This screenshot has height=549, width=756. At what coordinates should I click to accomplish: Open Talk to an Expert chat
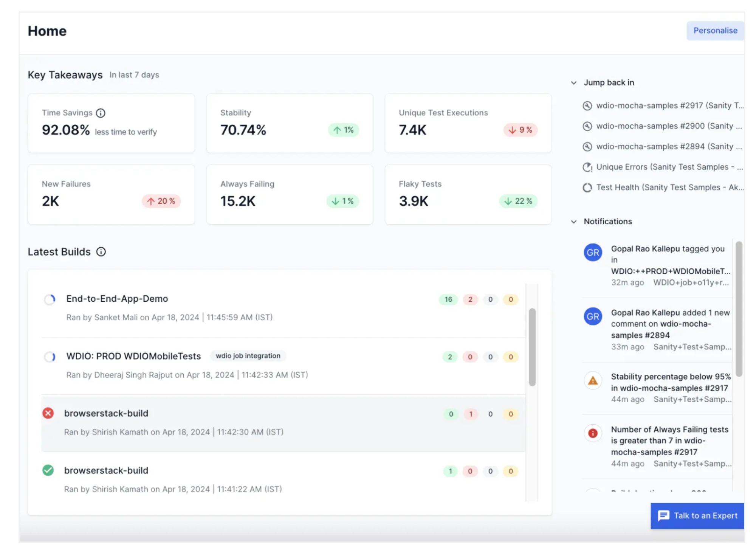point(697,516)
